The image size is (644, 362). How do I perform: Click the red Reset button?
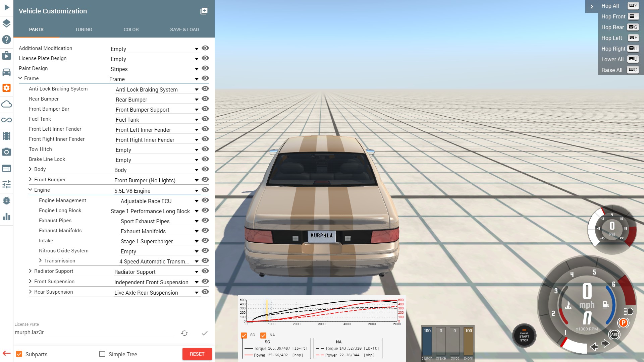(197, 354)
